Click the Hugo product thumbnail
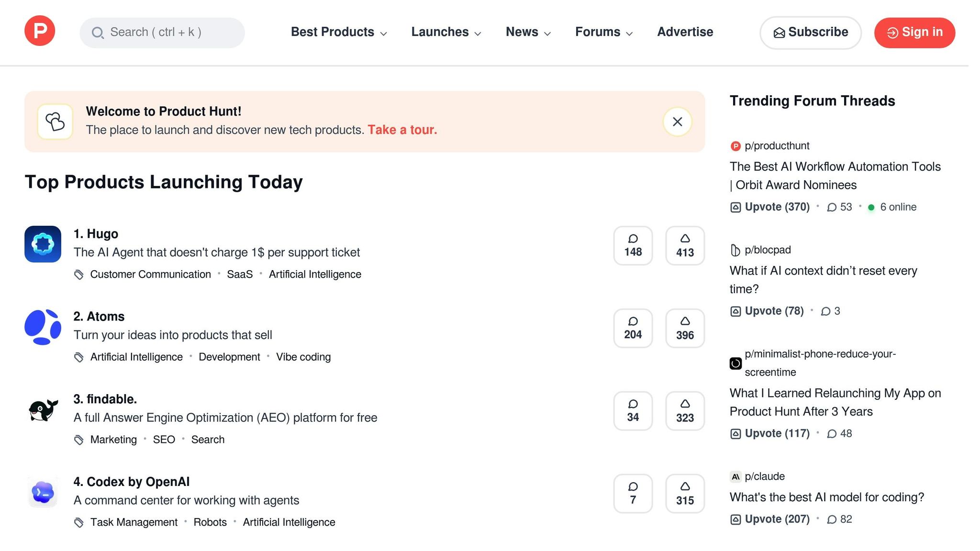 pos(43,244)
